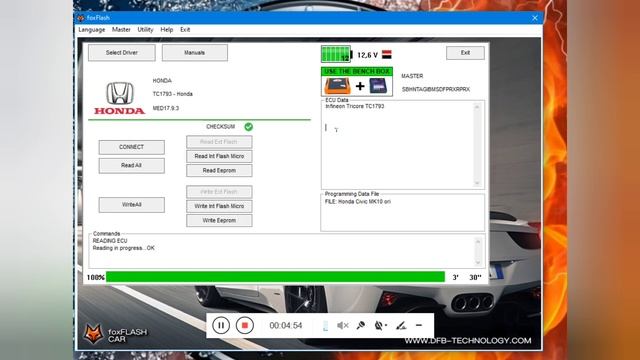Click the disabled Read Ext Flash button

click(x=219, y=142)
